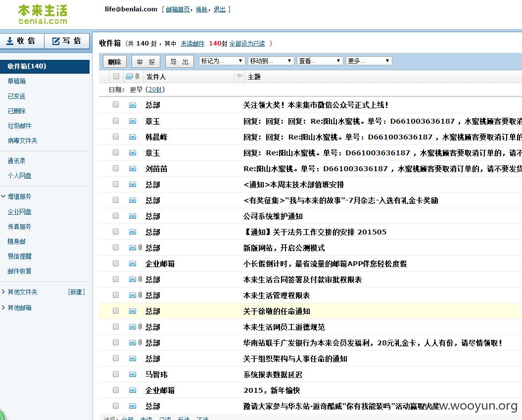This screenshot has width=522, height=420.
Task: Click envelope icon for 马智玮 email
Action: (x=133, y=374)
